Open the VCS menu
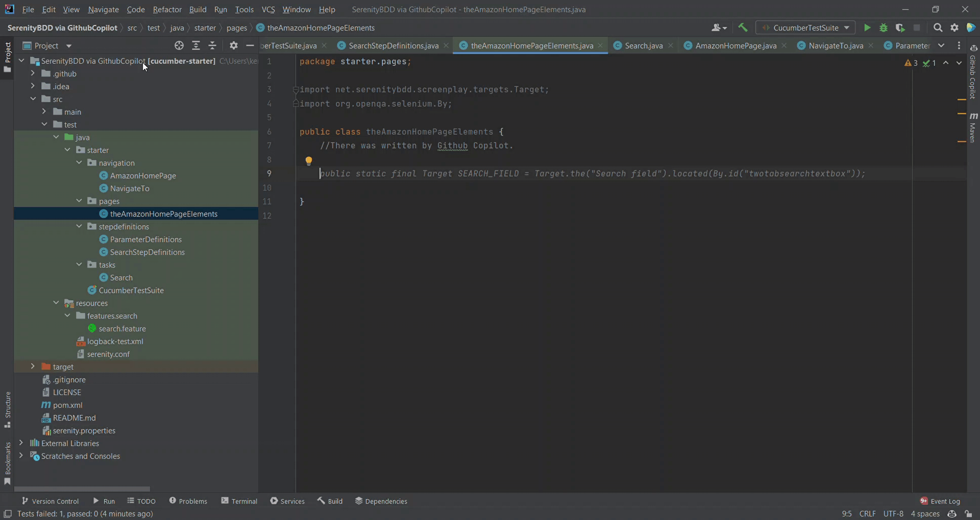The image size is (980, 520). pos(268,9)
